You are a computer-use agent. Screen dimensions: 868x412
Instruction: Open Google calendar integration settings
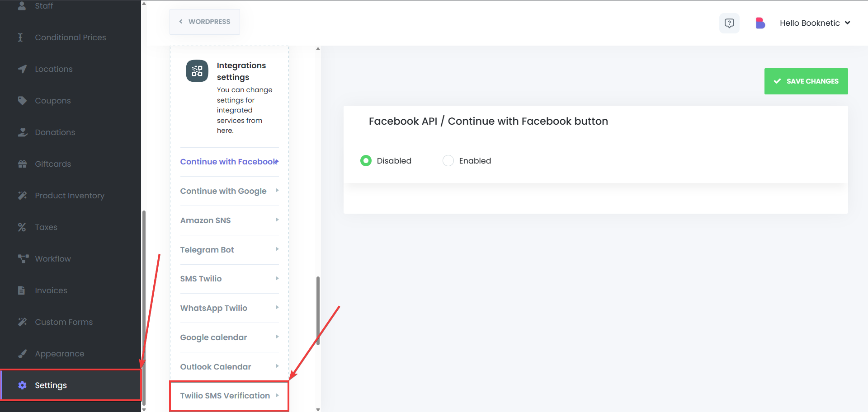(229, 337)
